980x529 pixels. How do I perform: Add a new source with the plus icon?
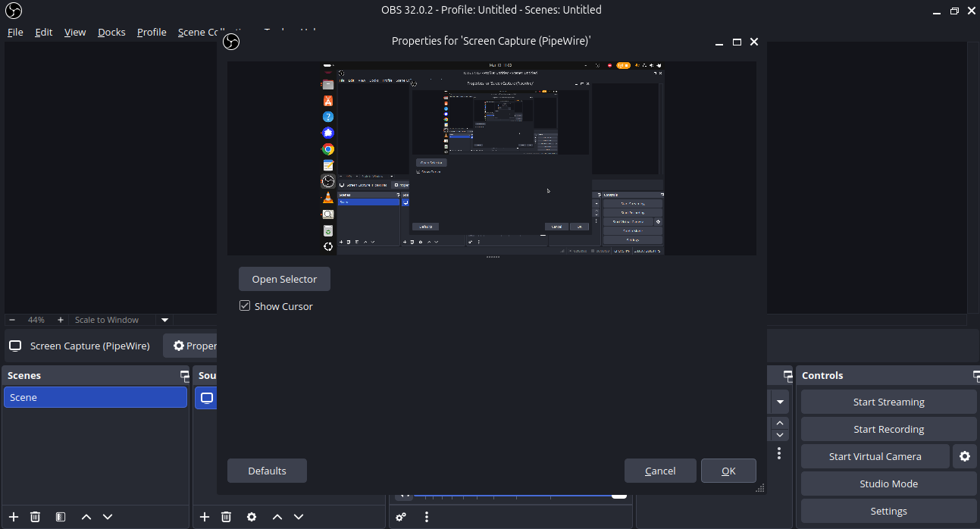[205, 517]
